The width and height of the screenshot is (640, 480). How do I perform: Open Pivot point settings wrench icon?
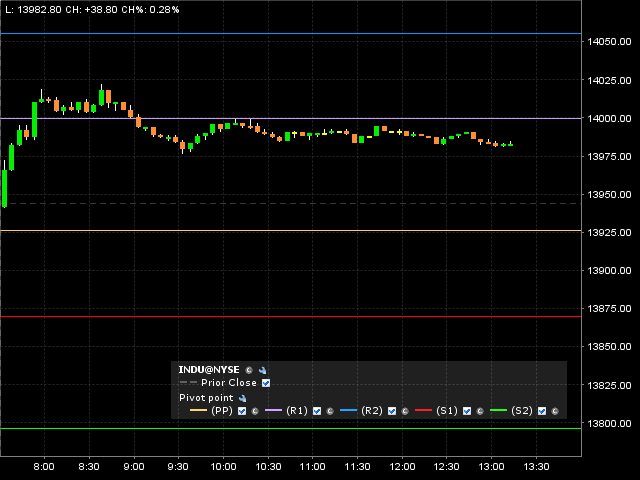point(242,398)
